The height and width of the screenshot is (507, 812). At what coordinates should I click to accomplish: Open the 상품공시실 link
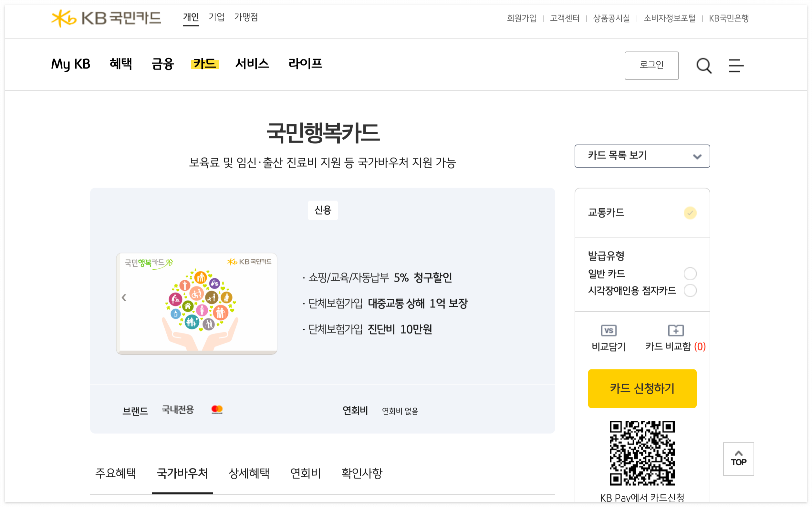click(611, 18)
